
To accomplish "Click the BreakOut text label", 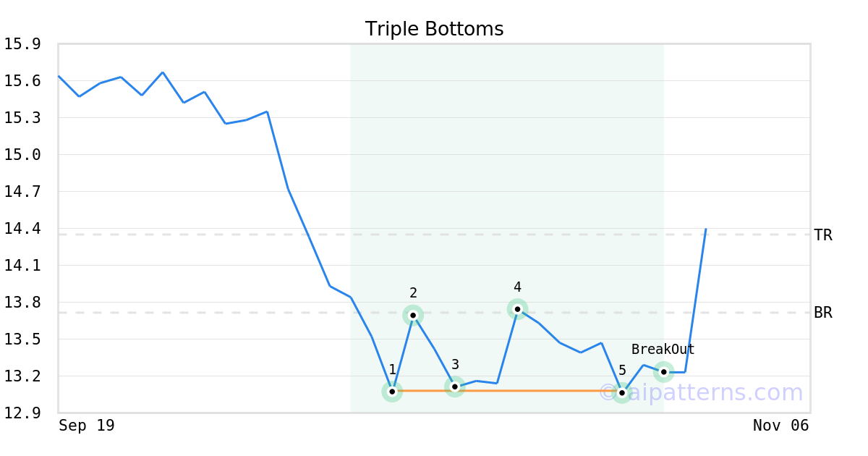I will [x=663, y=350].
